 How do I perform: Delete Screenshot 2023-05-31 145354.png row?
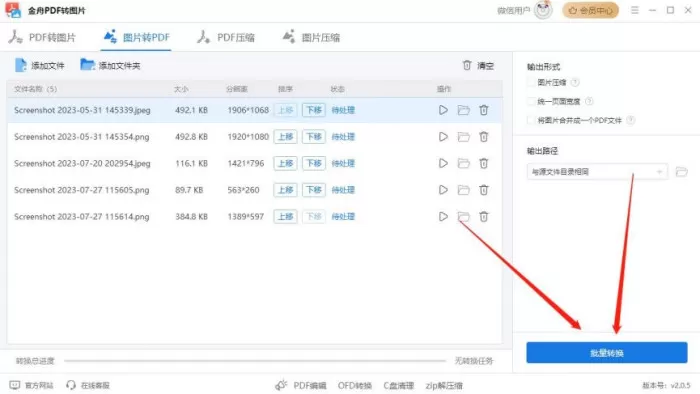(483, 137)
